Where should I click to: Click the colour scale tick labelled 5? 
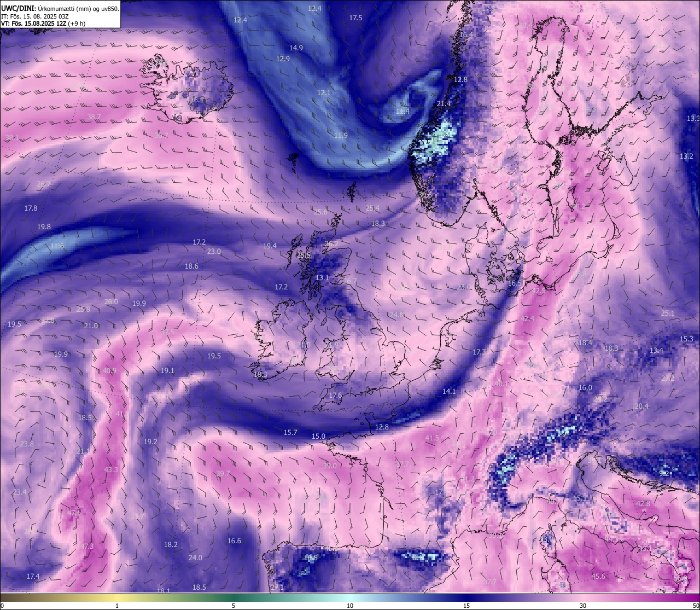234,606
